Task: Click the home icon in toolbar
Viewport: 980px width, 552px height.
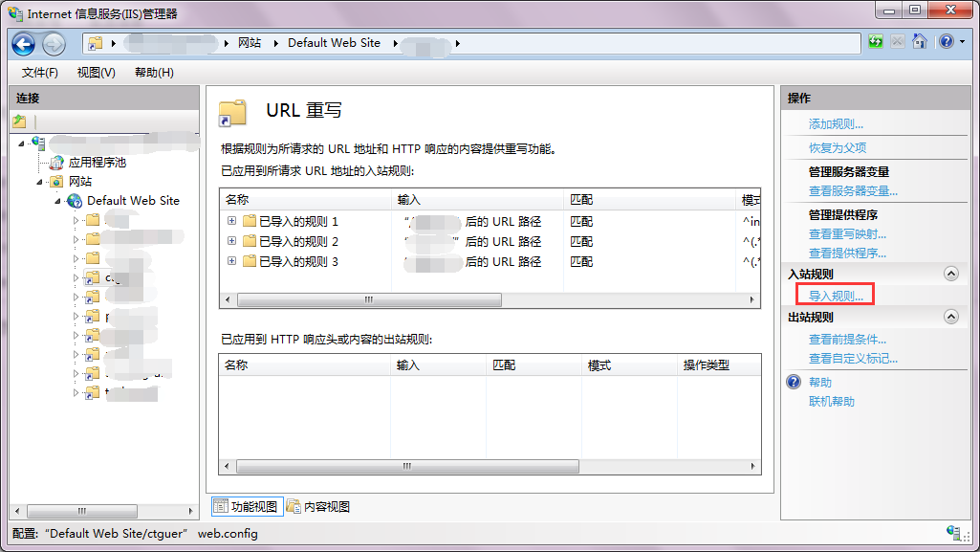Action: [x=920, y=42]
